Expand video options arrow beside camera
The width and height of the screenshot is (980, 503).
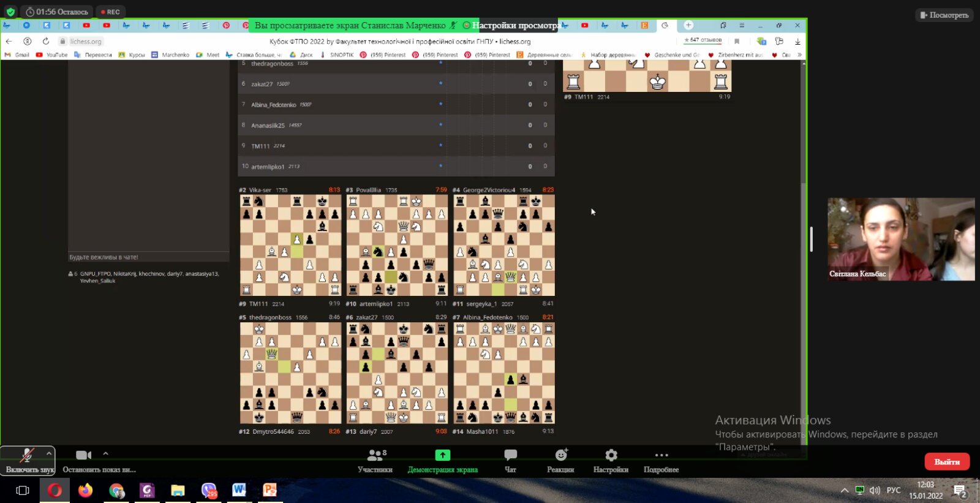coord(105,453)
